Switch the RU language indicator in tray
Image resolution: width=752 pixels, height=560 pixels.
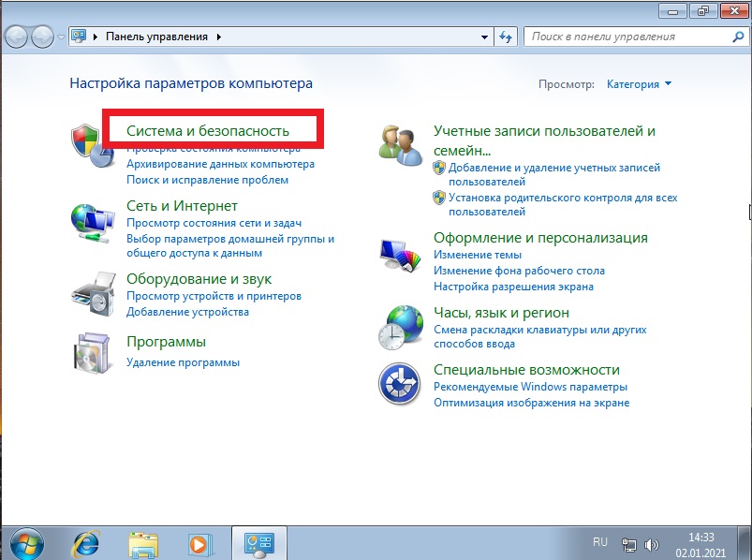(x=600, y=542)
